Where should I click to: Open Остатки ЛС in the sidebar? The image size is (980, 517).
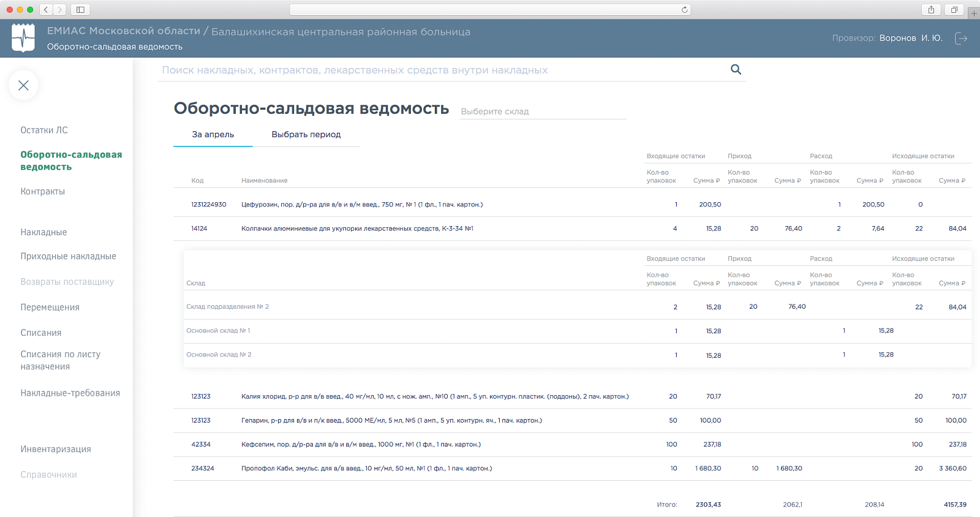[44, 130]
